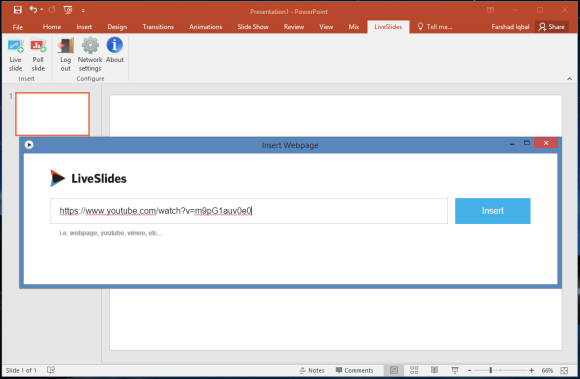The width and height of the screenshot is (580, 379).
Task: Fit slide to current window icon
Action: coord(564,370)
